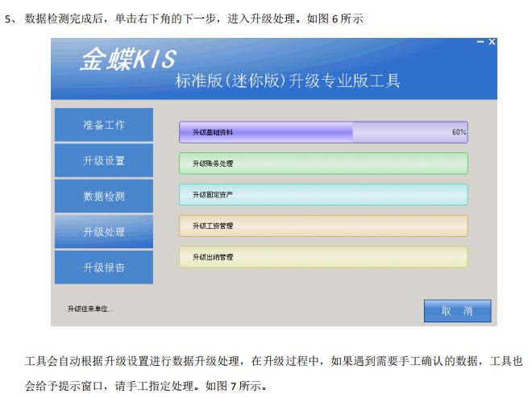The width and height of the screenshot is (532, 398).
Task: Click the 金蝶KIS logo
Action: pyautogui.click(x=127, y=59)
